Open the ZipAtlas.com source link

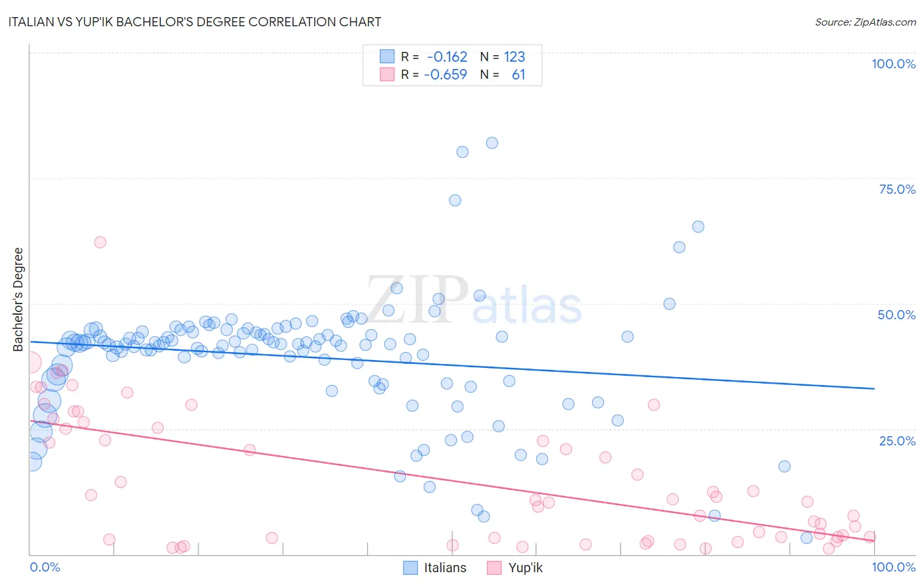866,22
